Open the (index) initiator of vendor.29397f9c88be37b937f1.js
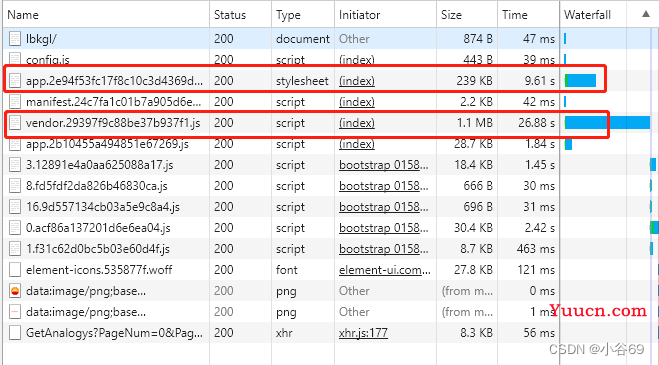 point(357,123)
